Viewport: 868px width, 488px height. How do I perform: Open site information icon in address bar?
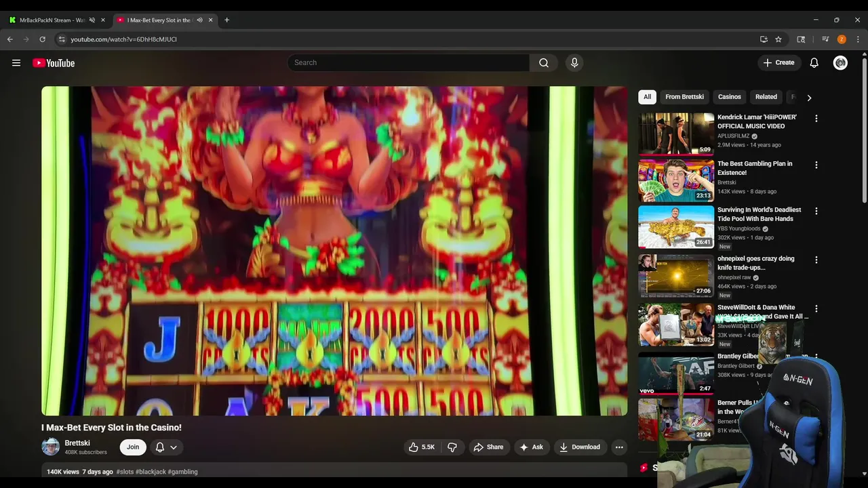coord(62,39)
